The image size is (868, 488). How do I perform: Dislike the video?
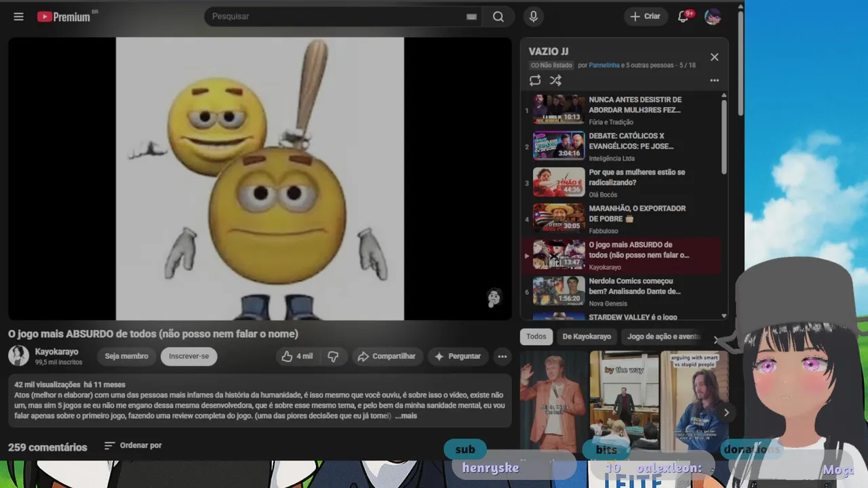(x=333, y=357)
